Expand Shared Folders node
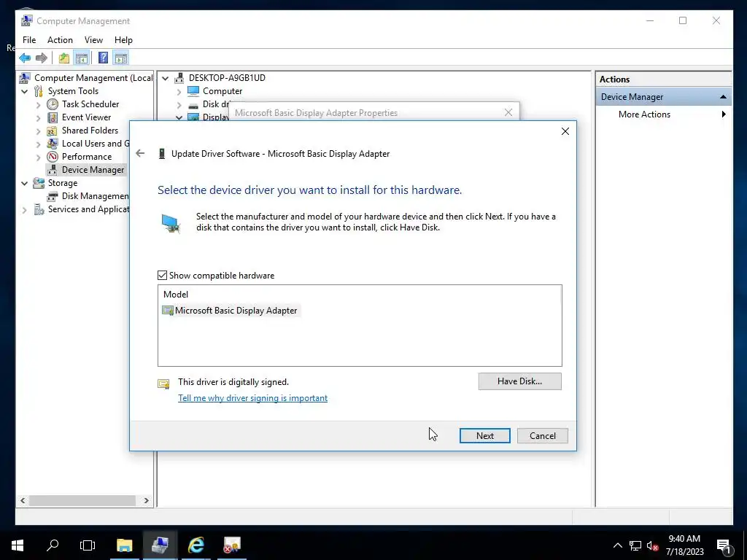 [x=39, y=131]
